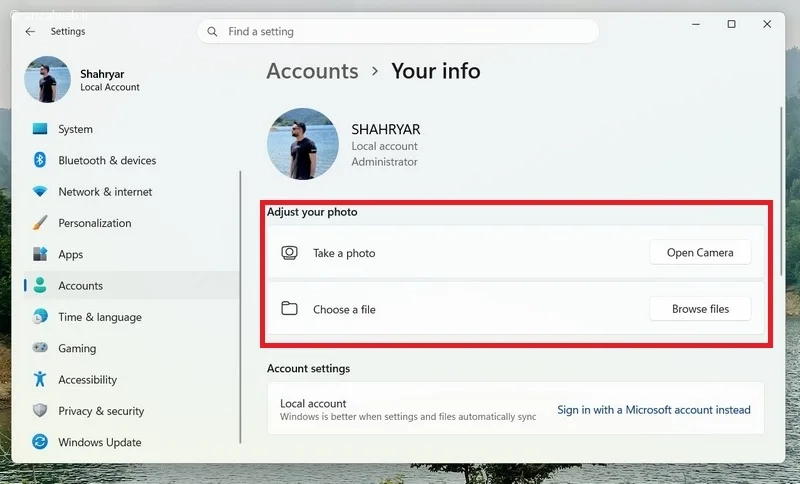Click the back arrow in Settings

click(30, 32)
